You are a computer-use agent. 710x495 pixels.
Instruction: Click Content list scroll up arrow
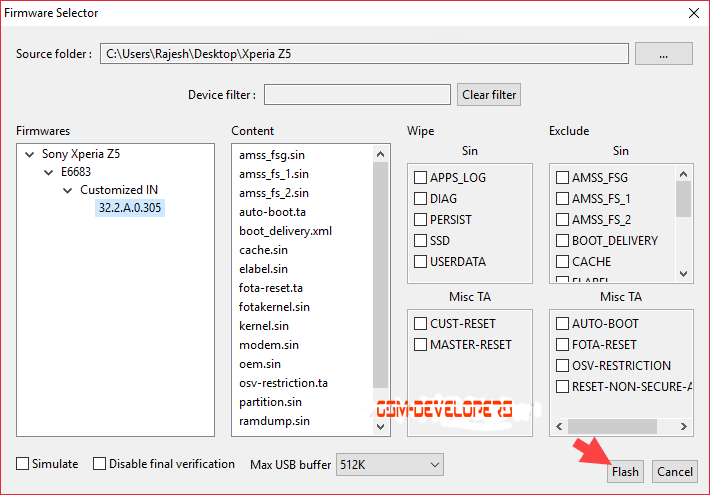[x=380, y=154]
